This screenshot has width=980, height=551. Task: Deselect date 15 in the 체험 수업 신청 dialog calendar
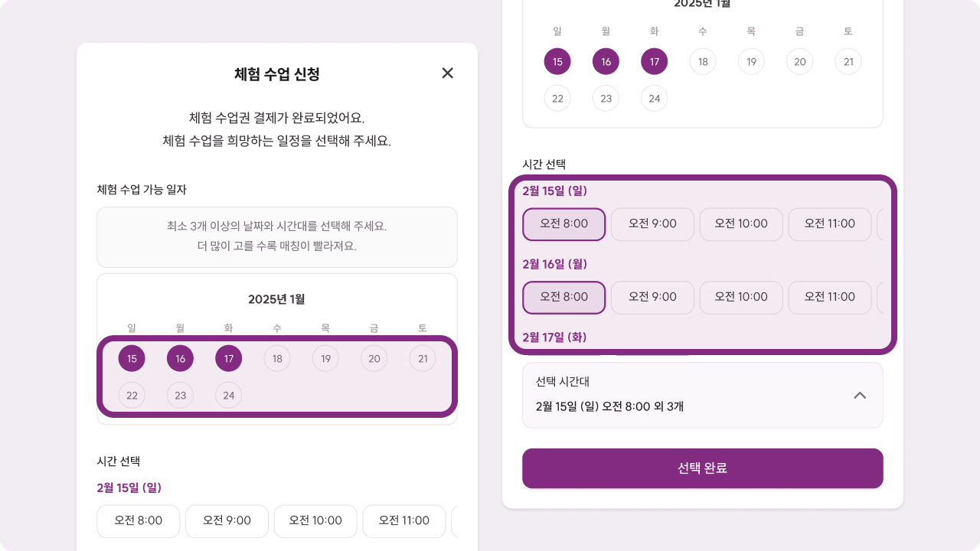click(x=132, y=358)
